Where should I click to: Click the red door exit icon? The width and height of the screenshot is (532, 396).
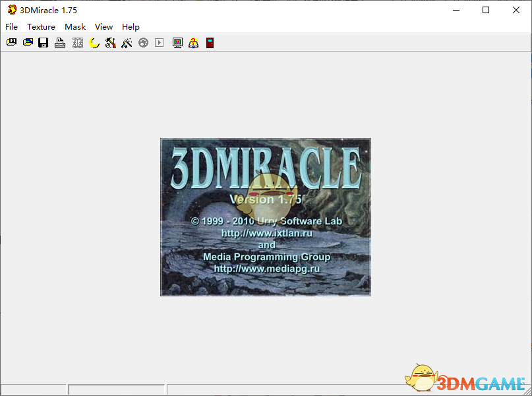(x=210, y=43)
